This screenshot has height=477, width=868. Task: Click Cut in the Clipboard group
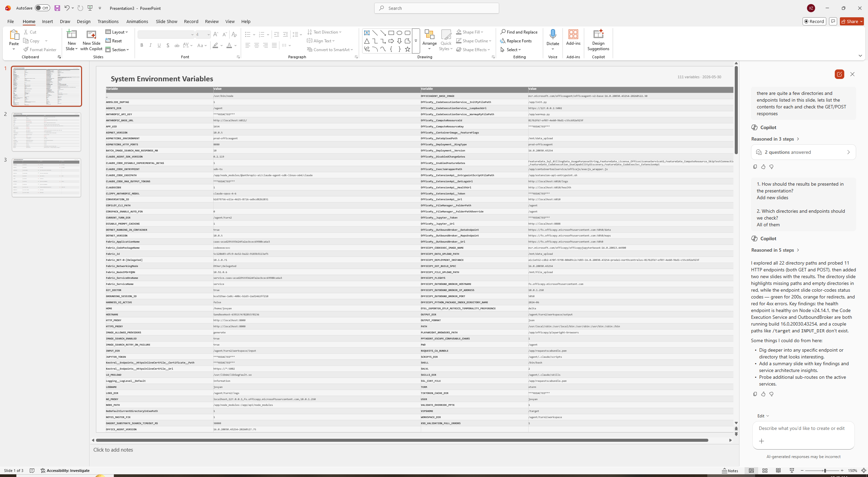tap(30, 32)
